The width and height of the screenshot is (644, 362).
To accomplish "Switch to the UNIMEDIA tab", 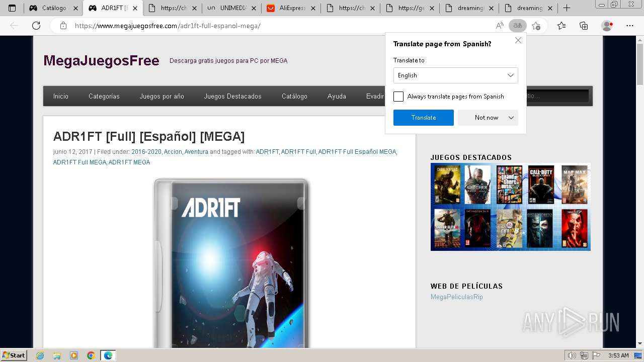I will [232, 8].
